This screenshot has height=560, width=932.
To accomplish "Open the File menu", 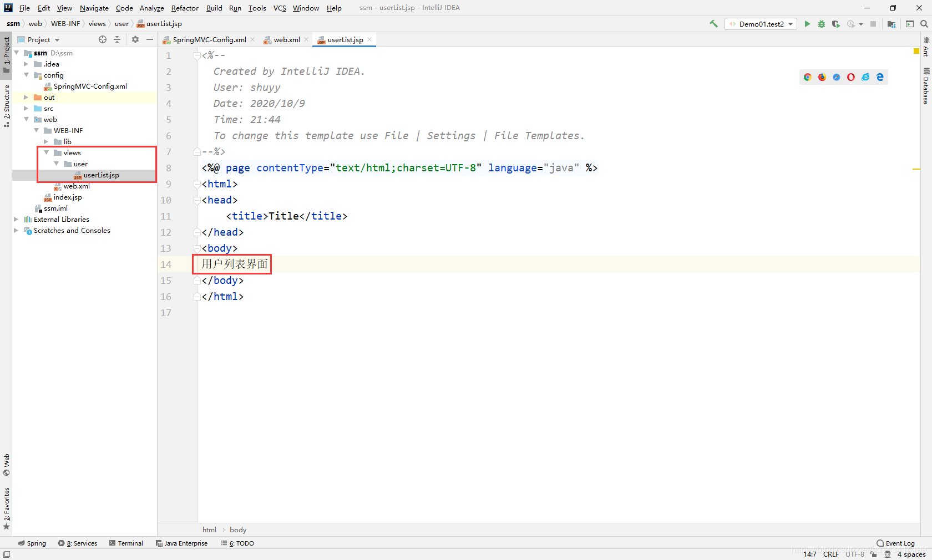I will (x=24, y=8).
